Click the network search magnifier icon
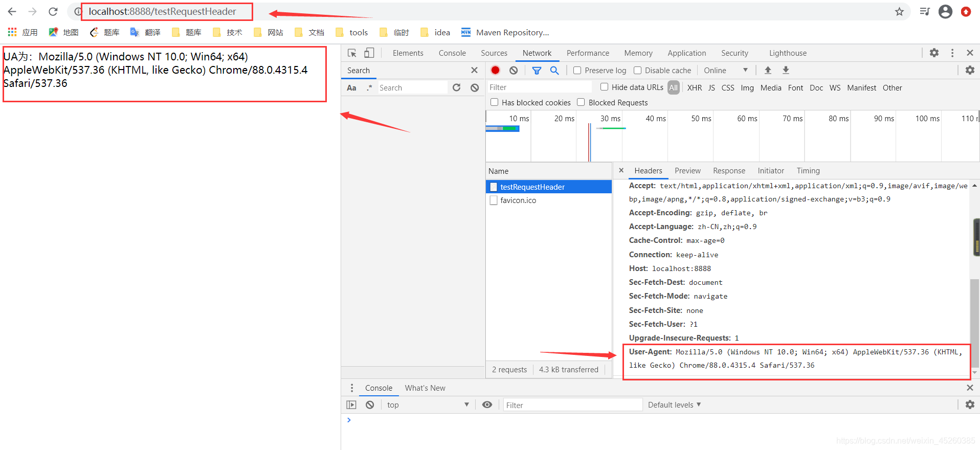980x450 pixels. pos(554,70)
